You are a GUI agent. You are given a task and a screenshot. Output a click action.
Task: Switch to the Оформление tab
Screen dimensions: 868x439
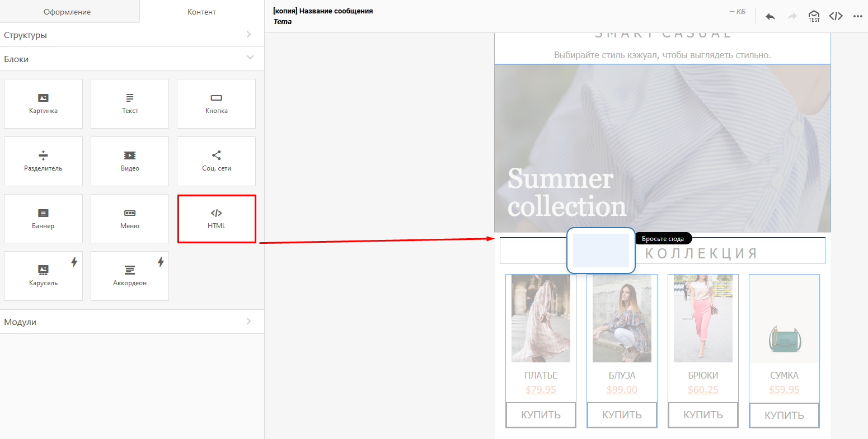[70, 12]
